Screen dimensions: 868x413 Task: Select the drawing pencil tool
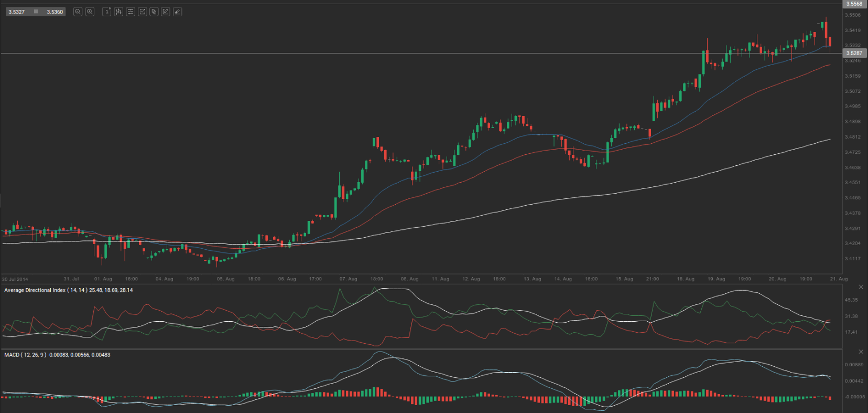pyautogui.click(x=178, y=12)
